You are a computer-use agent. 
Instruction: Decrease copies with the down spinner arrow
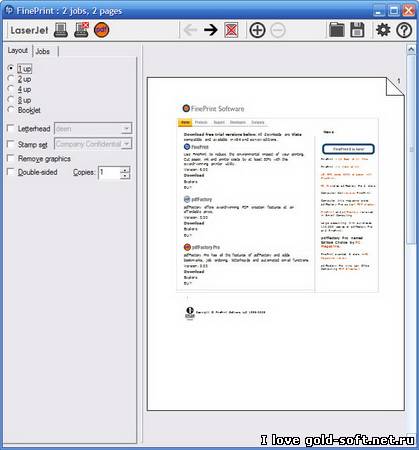tap(125, 176)
